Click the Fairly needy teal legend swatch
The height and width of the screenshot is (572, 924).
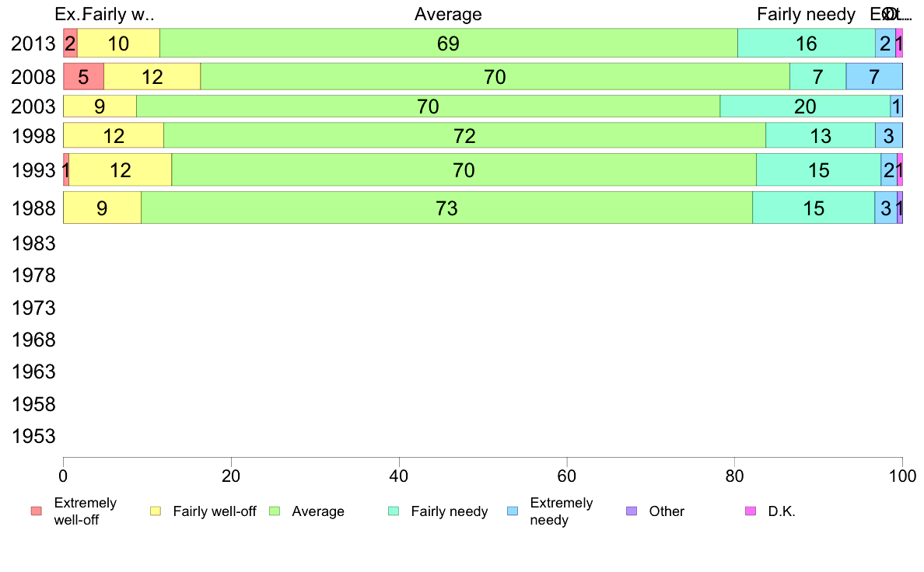pyautogui.click(x=394, y=511)
